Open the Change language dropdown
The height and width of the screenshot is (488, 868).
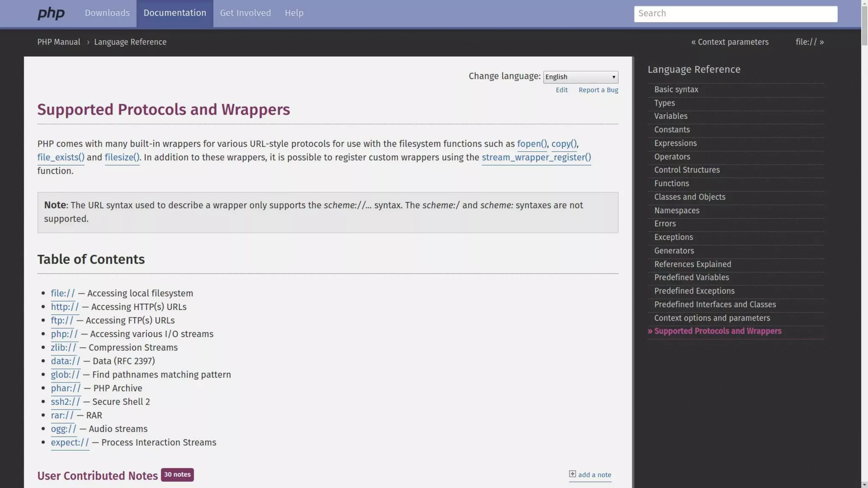click(580, 77)
